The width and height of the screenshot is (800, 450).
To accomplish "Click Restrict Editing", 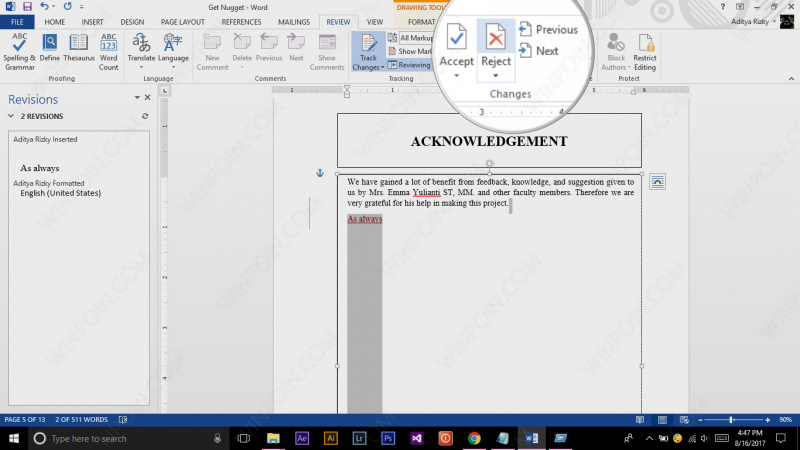I will (x=645, y=52).
